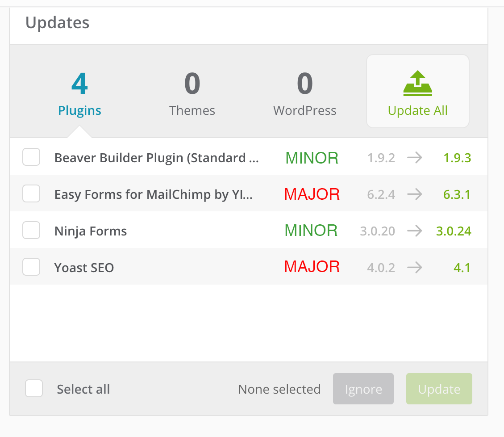The image size is (504, 437).
Task: Click the MAJOR label for Yoast SEO
Action: (x=312, y=267)
